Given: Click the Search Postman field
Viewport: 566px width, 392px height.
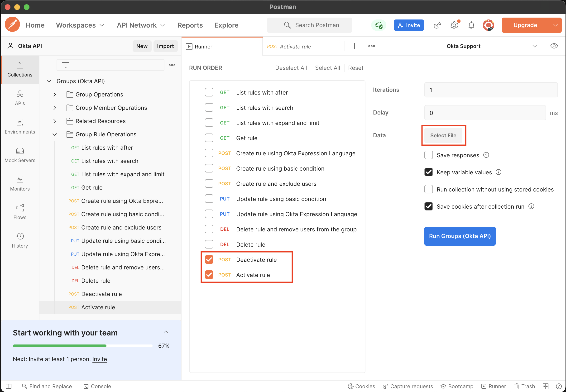Looking at the screenshot, I should tap(309, 25).
